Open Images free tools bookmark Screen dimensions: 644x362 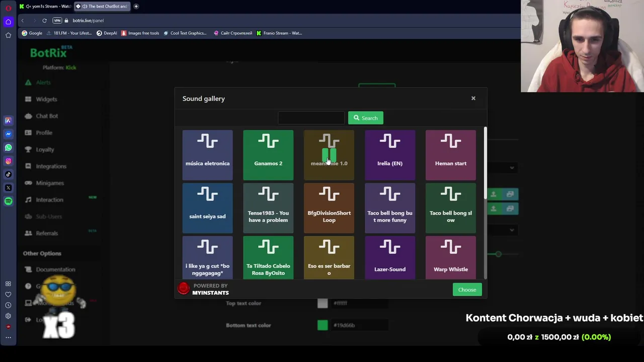point(140,33)
